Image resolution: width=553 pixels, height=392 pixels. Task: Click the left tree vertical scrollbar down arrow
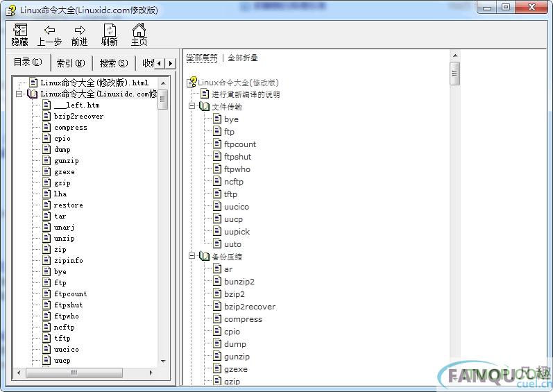163,361
